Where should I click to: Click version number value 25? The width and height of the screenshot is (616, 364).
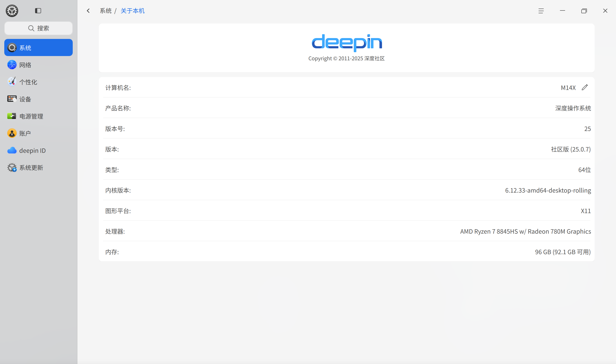coord(587,129)
